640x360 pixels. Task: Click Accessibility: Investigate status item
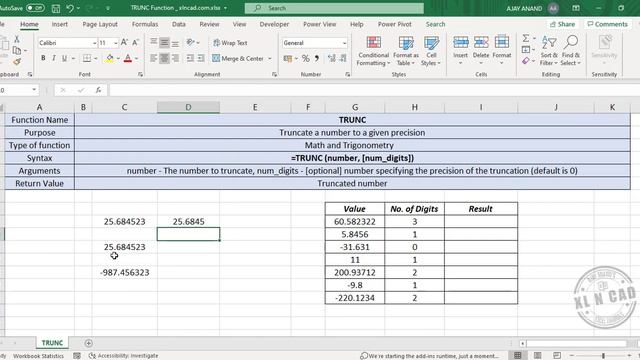pyautogui.click(x=124, y=356)
